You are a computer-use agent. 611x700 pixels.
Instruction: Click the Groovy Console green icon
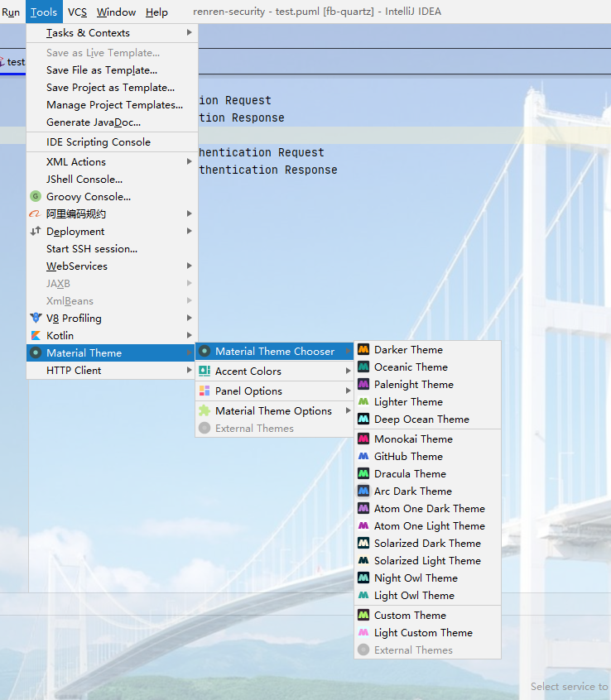click(36, 197)
